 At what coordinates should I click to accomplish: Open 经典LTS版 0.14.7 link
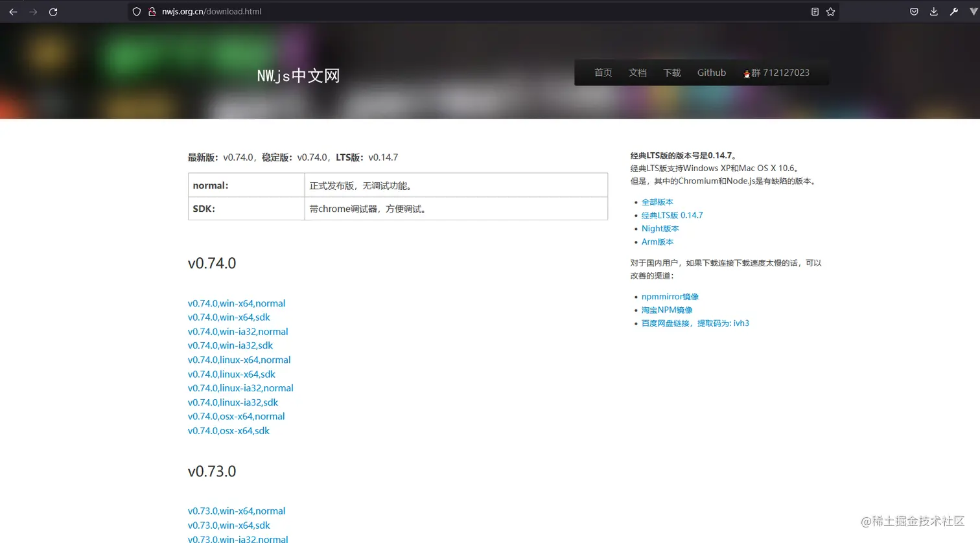(672, 214)
